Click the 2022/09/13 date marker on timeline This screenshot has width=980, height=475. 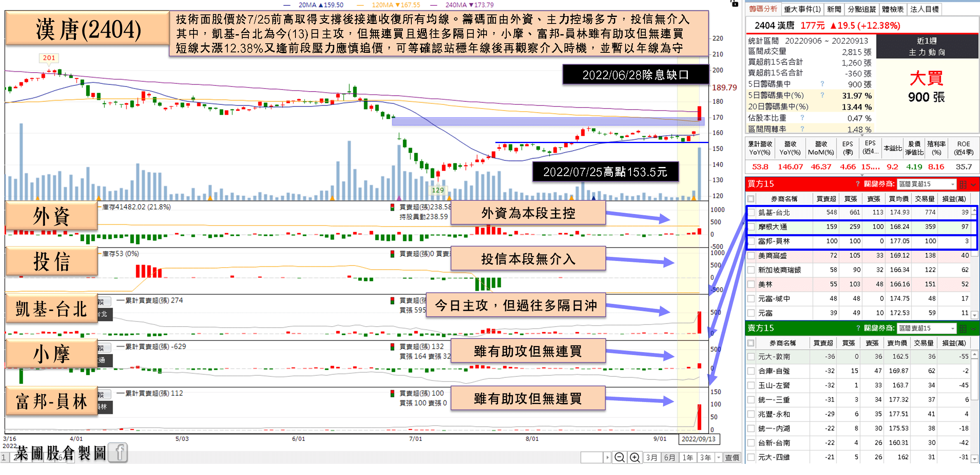pos(699,439)
